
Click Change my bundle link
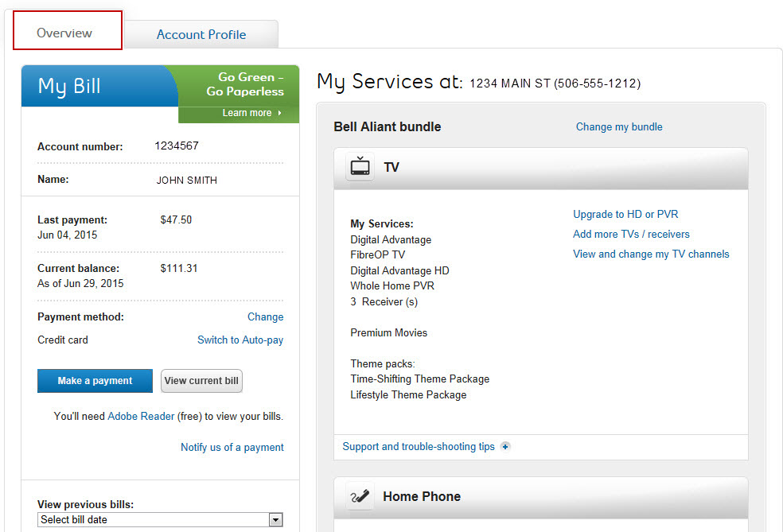(x=619, y=126)
